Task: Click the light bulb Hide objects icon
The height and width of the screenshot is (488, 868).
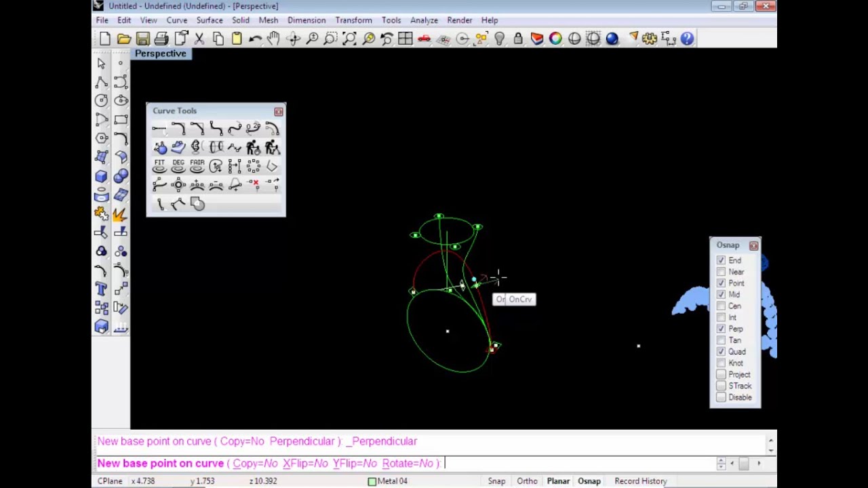Action: point(500,39)
